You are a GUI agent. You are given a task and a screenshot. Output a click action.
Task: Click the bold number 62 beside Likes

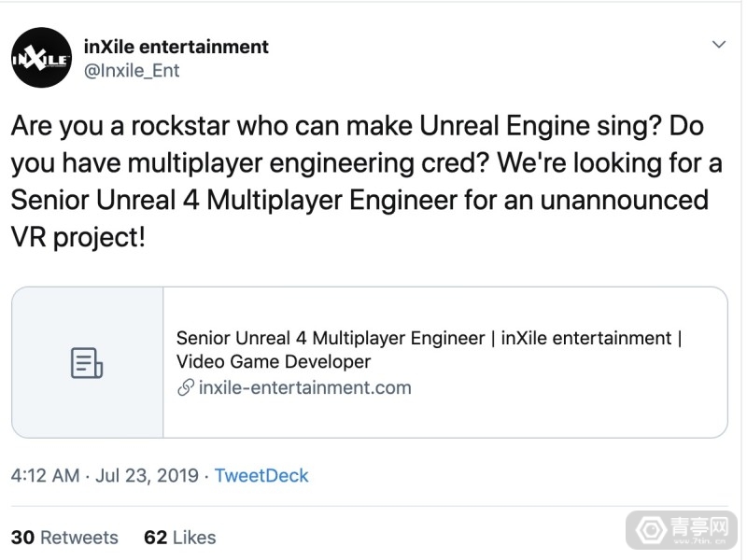(x=155, y=538)
